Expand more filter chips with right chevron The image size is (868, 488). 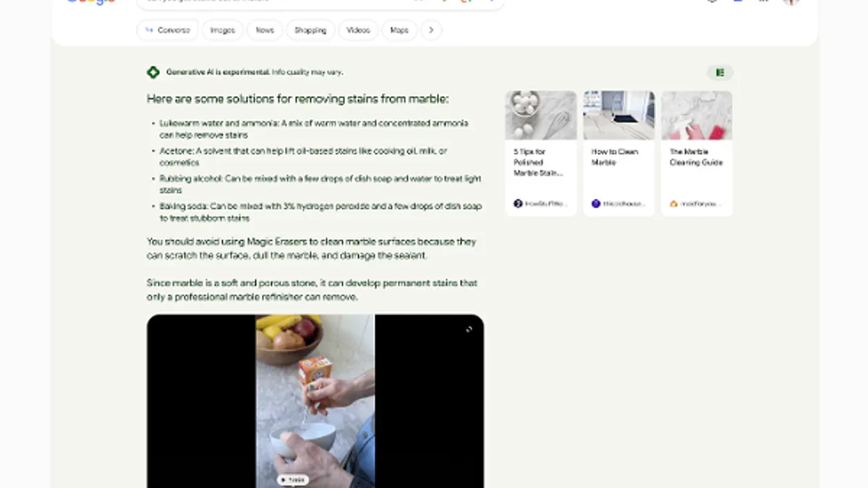tap(431, 30)
